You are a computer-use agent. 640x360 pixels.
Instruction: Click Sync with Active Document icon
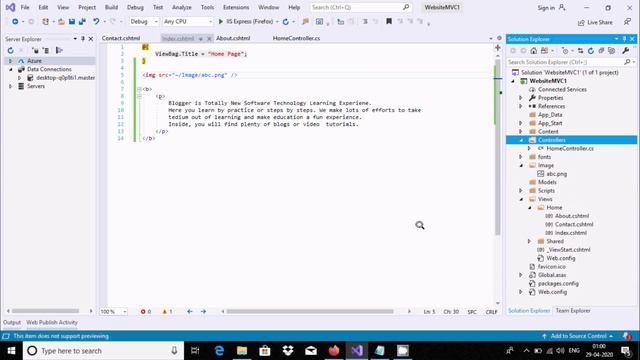click(580, 51)
